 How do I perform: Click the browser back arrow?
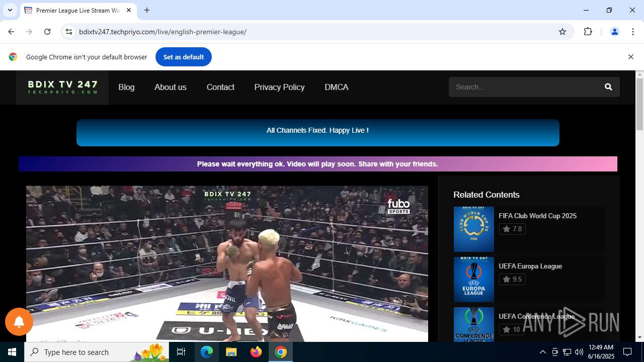coord(11,32)
